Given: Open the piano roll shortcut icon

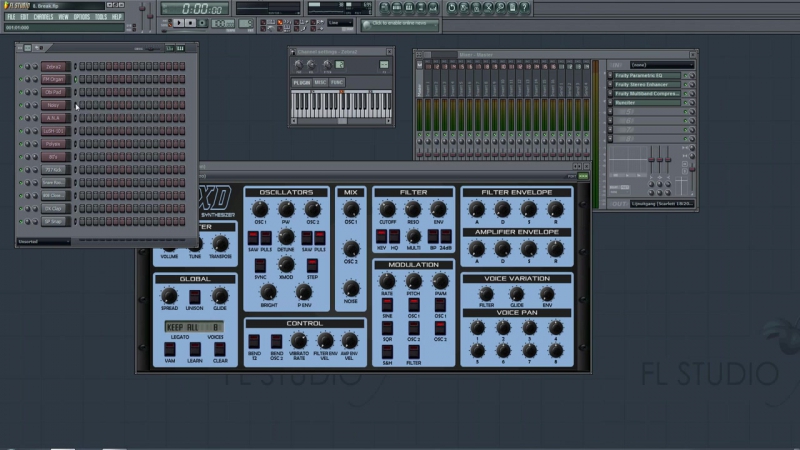Looking at the screenshot, I should click(409, 8).
